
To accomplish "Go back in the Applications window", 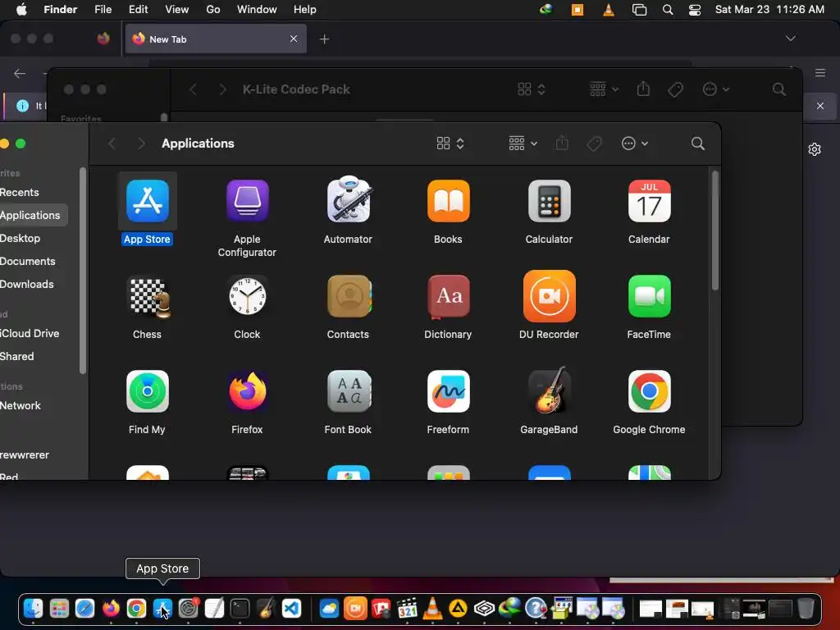I will 112,143.
